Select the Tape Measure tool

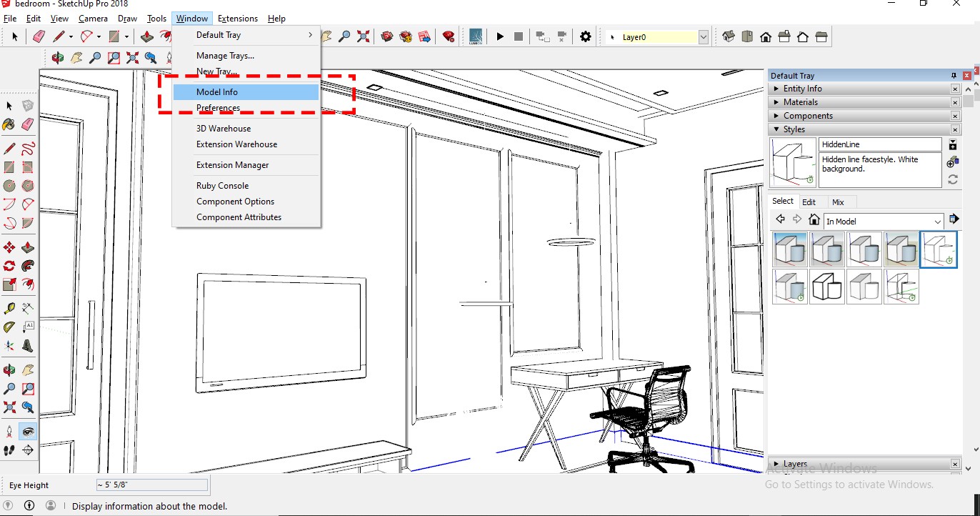pos(9,309)
